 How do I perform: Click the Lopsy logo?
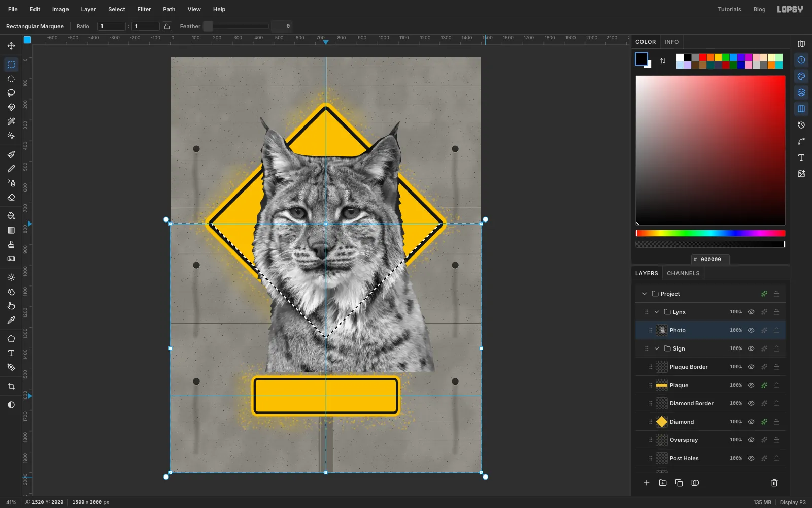[x=790, y=9]
